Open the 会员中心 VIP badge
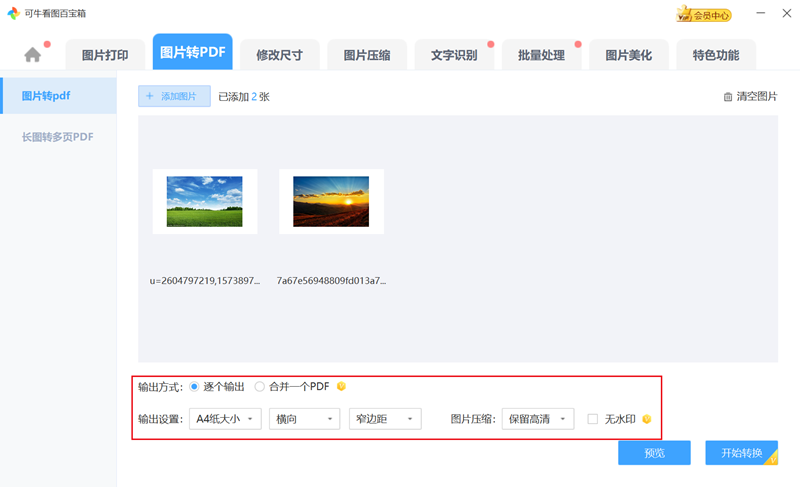Viewport: 800px width, 487px height. click(x=704, y=15)
